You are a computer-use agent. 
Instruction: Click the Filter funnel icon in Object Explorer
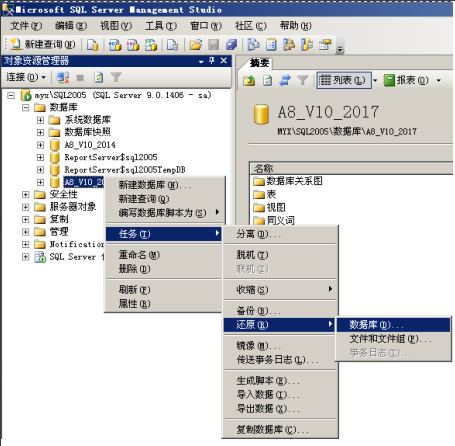click(116, 78)
